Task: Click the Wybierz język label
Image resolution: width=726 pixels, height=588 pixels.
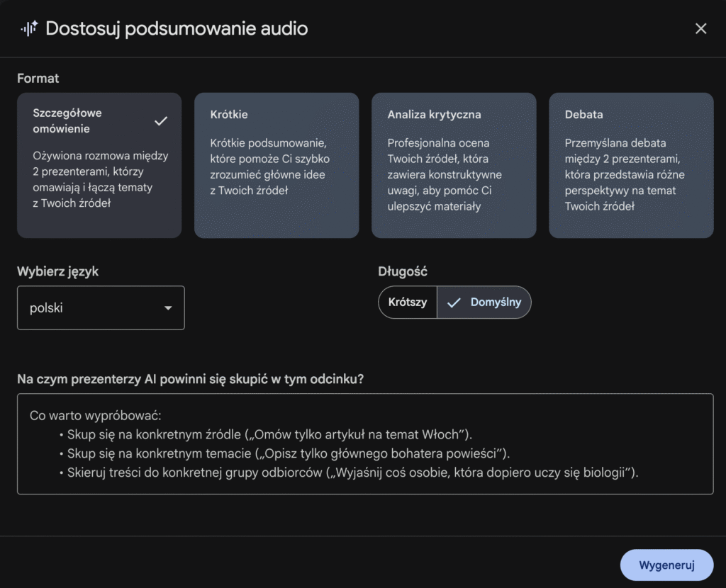Action: point(57,271)
